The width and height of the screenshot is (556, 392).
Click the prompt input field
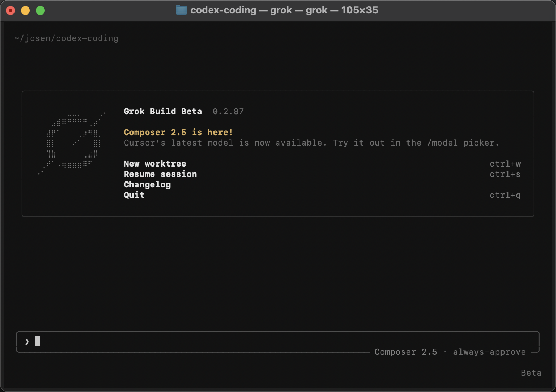pyautogui.click(x=278, y=342)
